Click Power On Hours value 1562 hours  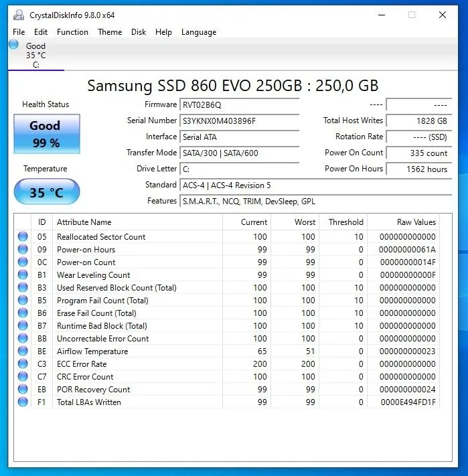[x=419, y=169]
